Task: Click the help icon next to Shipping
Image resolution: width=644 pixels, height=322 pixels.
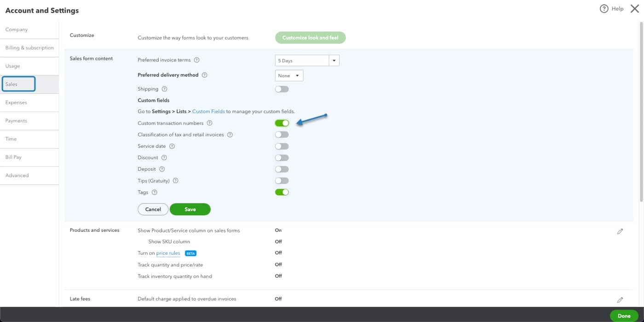Action: pyautogui.click(x=164, y=89)
